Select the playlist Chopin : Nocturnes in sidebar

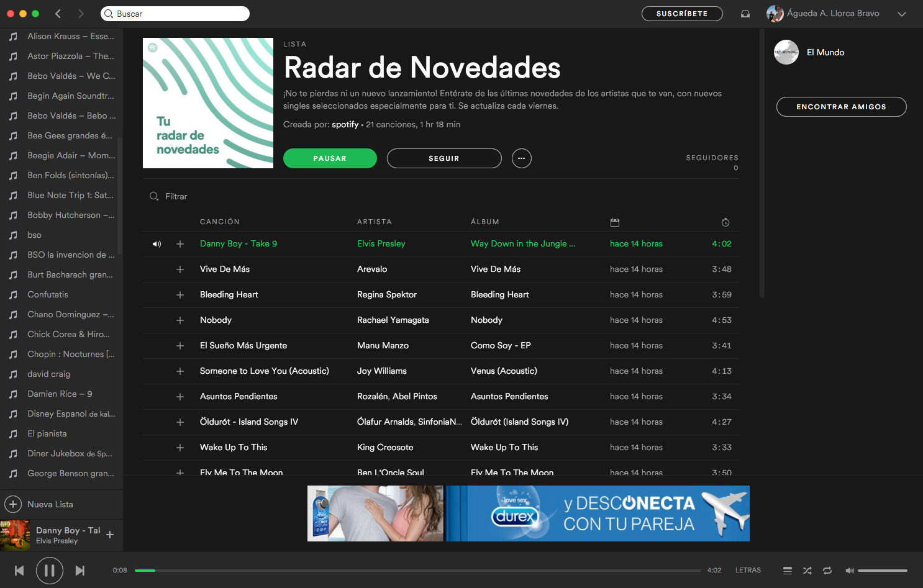70,354
